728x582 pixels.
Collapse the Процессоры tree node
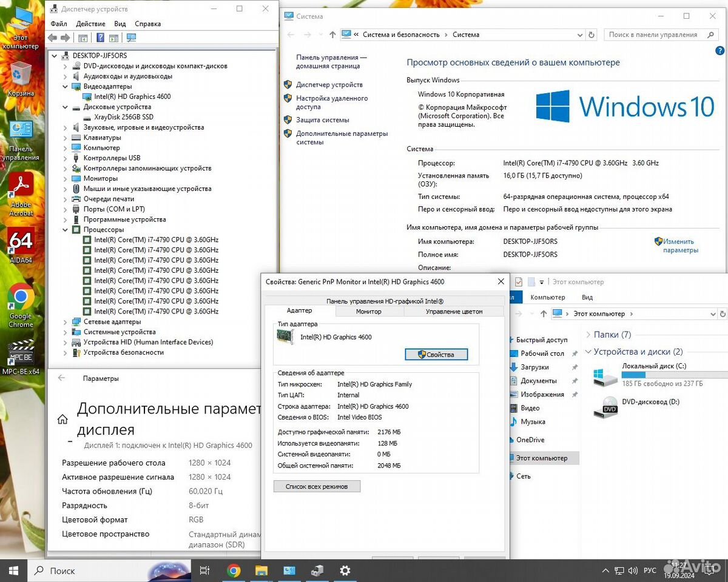[x=65, y=230]
